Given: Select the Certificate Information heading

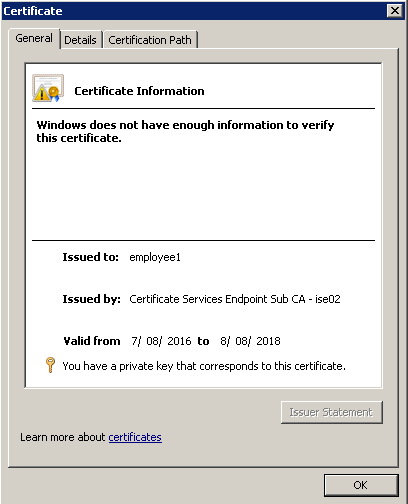Looking at the screenshot, I should 139,91.
